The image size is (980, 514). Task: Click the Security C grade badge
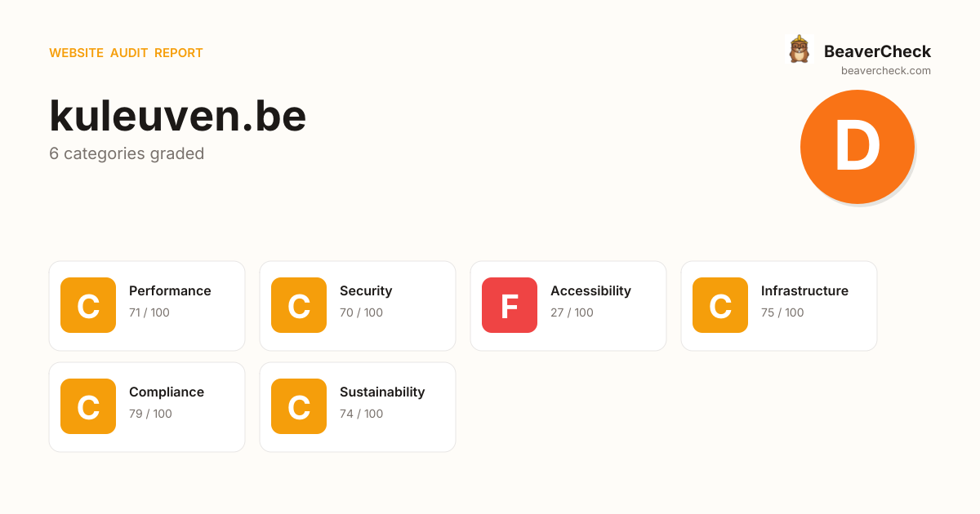coord(299,305)
